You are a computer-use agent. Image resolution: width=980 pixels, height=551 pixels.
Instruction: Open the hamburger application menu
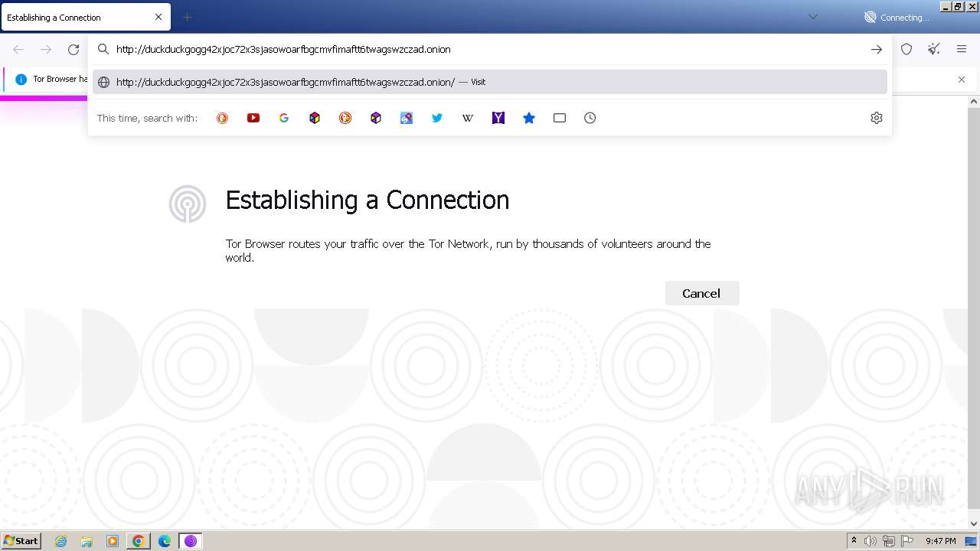pos(962,49)
